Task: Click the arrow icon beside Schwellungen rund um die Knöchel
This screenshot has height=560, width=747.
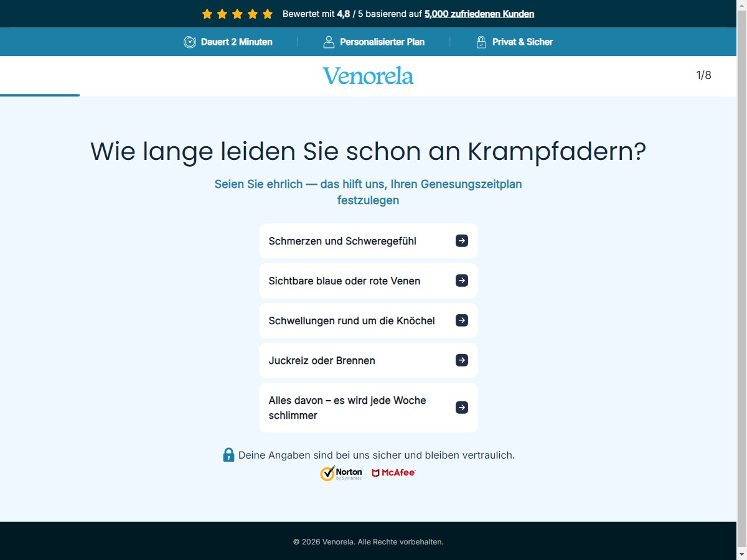Action: click(x=462, y=320)
